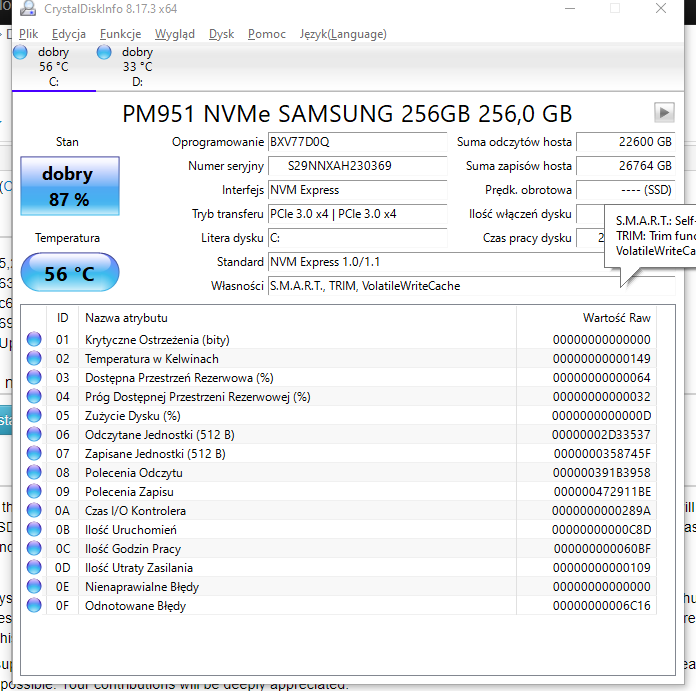The image size is (696, 691).
Task: Click status orb for attribute 0C Ilość Godzin Pracy
Action: click(34, 549)
